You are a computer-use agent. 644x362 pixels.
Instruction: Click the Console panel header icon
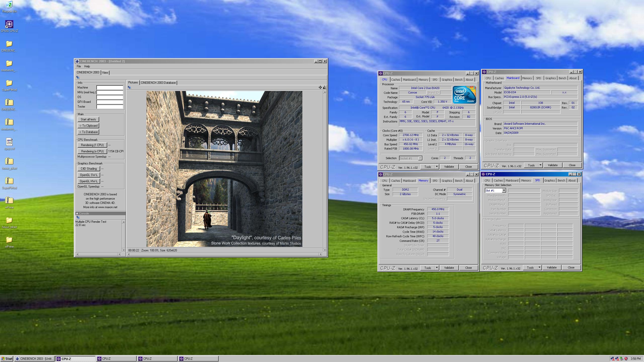[x=77, y=213]
